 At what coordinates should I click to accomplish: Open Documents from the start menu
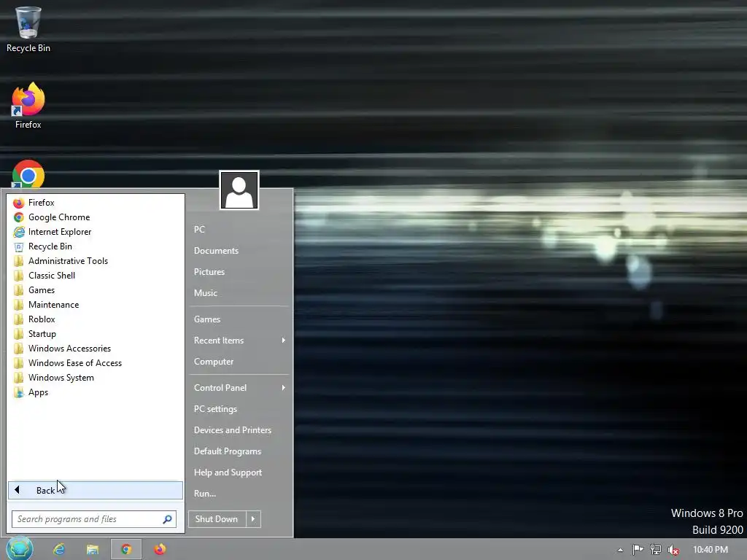tap(239, 251)
